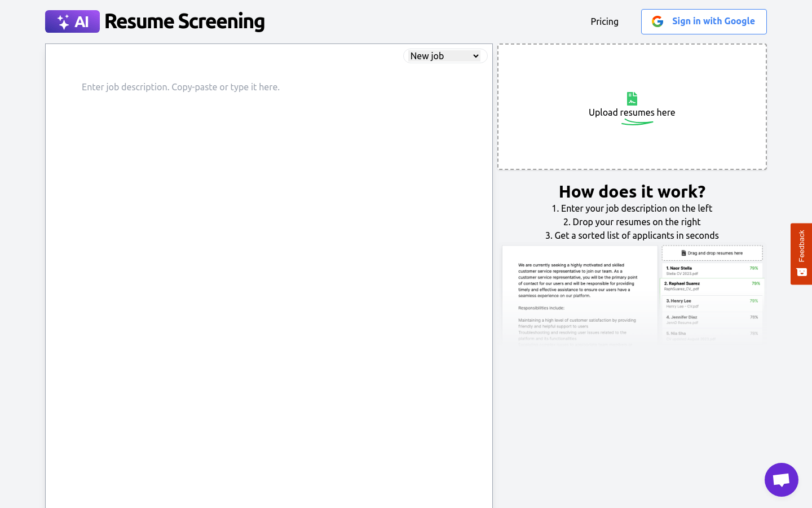Click the cart icon on the Feedback tab

[x=801, y=271]
